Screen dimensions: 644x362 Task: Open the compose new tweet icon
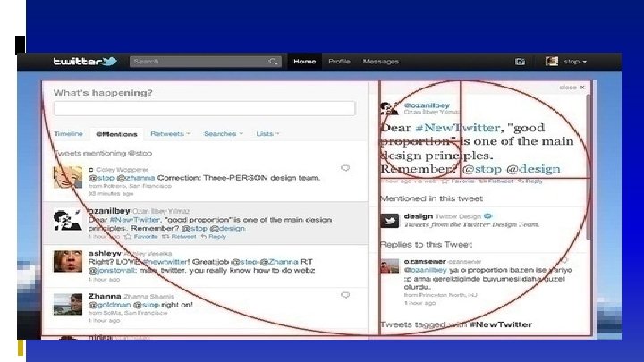(520, 62)
